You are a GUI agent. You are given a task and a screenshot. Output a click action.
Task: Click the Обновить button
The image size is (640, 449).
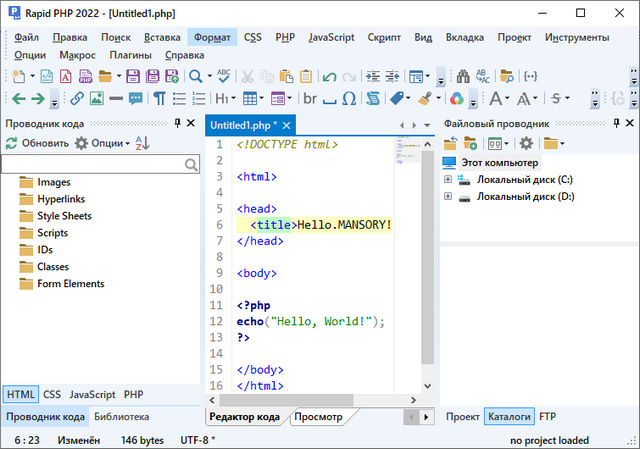click(x=37, y=143)
